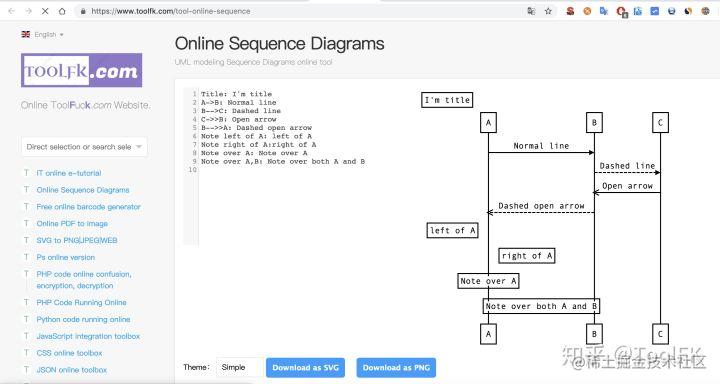
Task: Open the JSON online toolbox link
Action: (x=72, y=370)
